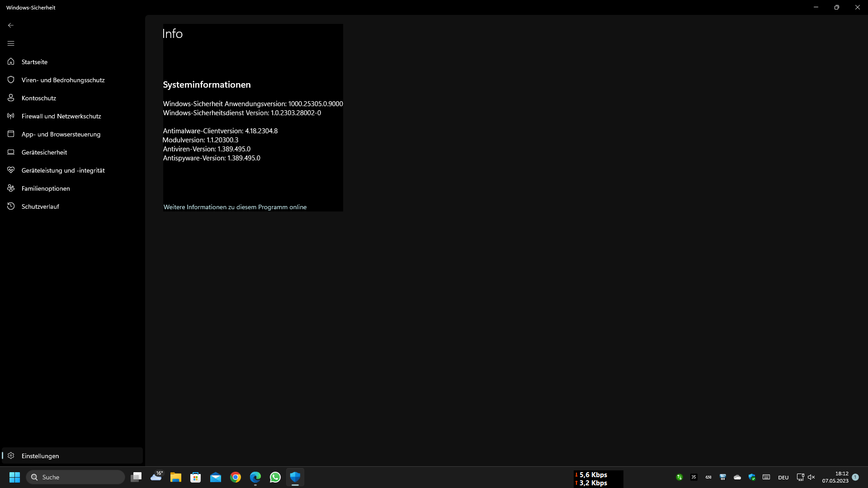Switch input language via DEU

coord(783,478)
